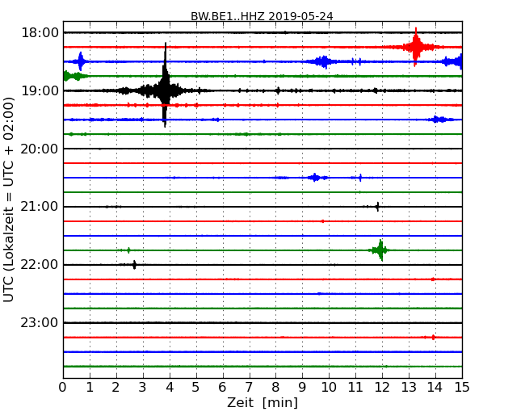Image resolution: width=525 pixels, height=420 pixels.
Task: Click the 23:00 time axis label
Action: coord(40,323)
